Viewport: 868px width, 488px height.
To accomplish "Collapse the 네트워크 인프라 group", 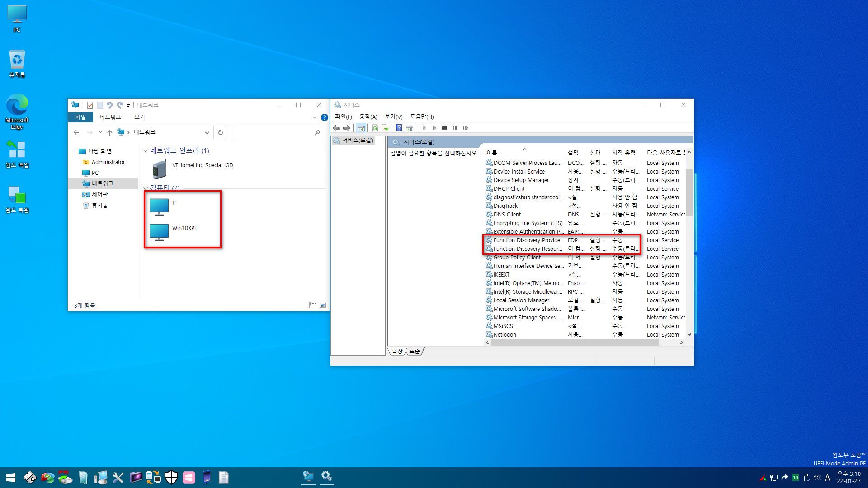I will (145, 150).
